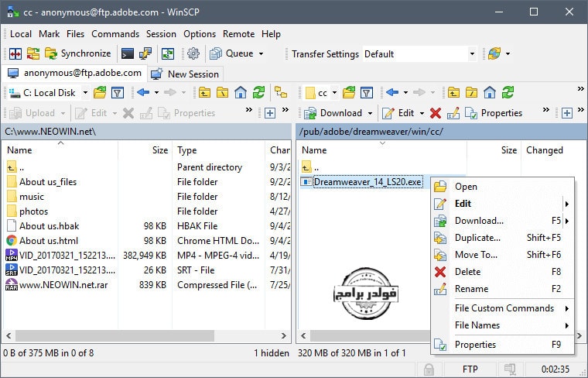Open the terminal console icon
Viewport: 588px width, 378px height.
(x=128, y=53)
